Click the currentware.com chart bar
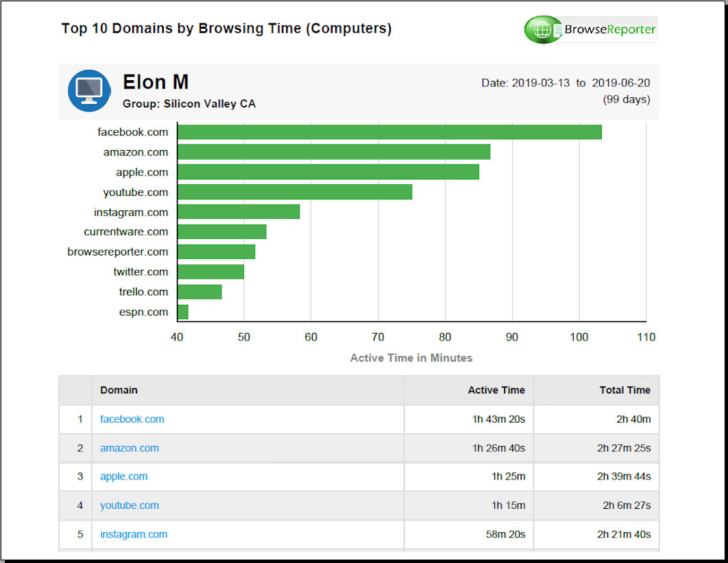 point(222,232)
